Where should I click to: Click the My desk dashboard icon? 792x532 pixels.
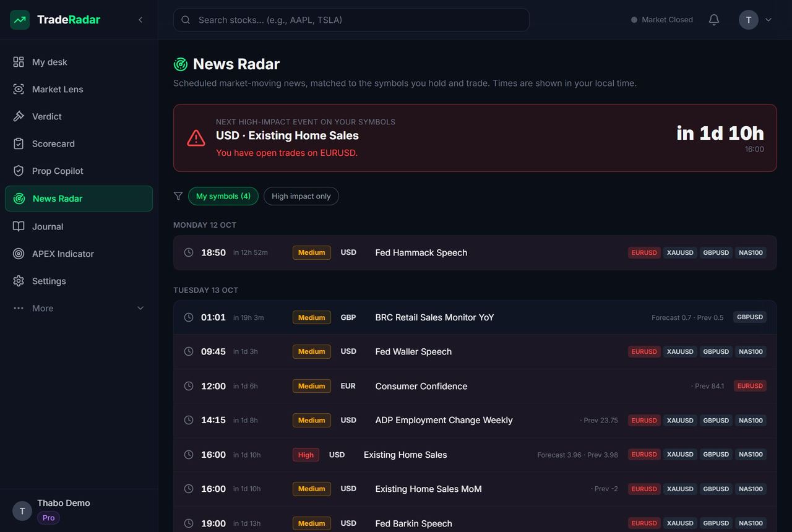[x=19, y=62]
